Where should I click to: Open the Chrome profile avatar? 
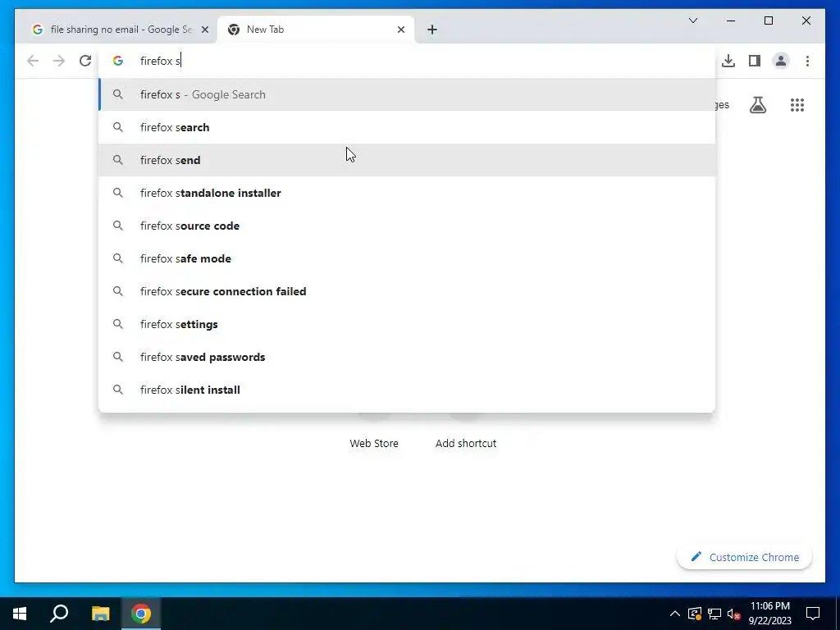pos(781,61)
